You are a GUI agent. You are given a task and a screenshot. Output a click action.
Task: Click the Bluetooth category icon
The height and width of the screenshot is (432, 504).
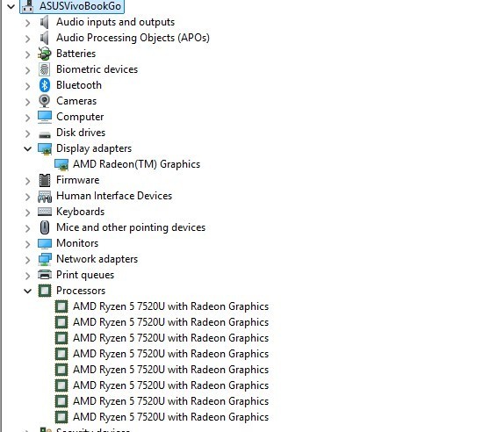pos(45,85)
